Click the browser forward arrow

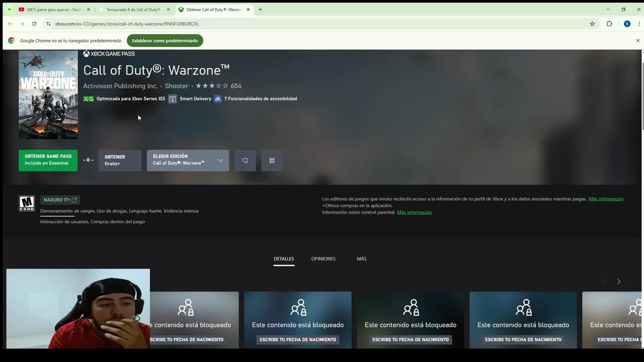22,24
